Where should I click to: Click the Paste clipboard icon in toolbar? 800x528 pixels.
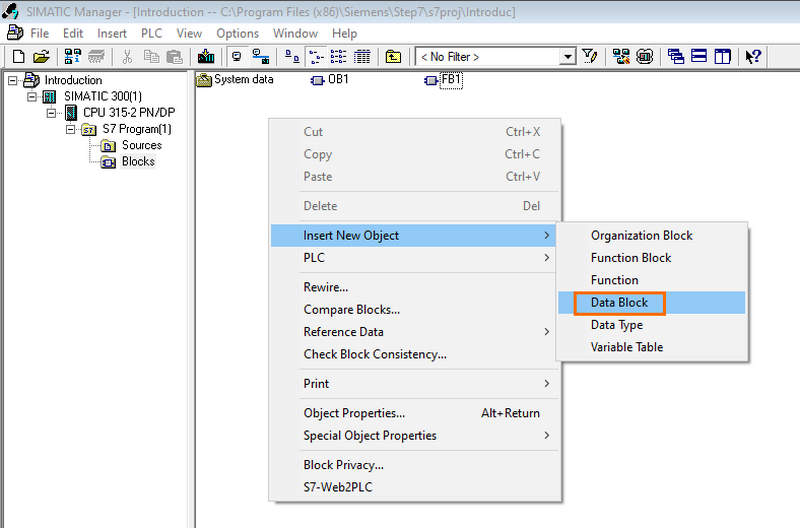coord(174,56)
